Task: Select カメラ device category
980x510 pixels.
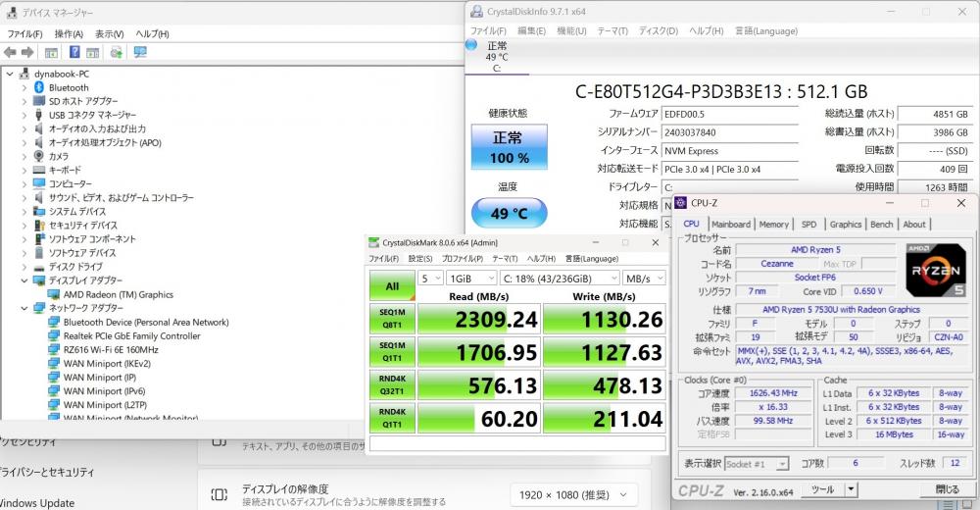Action: 59,157
